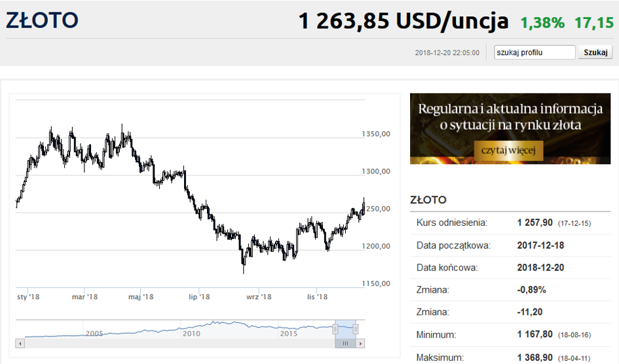Grab the right range handle in navigator
Viewport: 619px width, 364px height.
356,329
